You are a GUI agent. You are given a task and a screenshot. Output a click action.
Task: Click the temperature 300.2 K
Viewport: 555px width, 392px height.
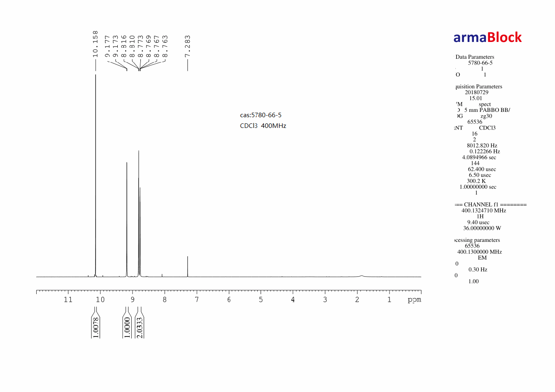pyautogui.click(x=476, y=181)
